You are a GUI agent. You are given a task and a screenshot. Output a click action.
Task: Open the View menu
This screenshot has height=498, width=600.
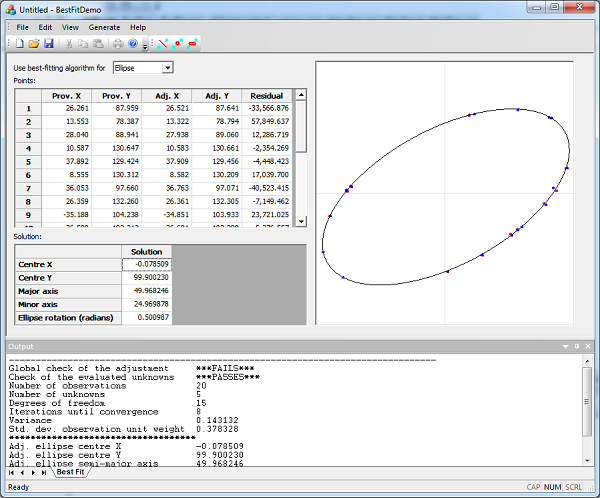click(x=70, y=27)
